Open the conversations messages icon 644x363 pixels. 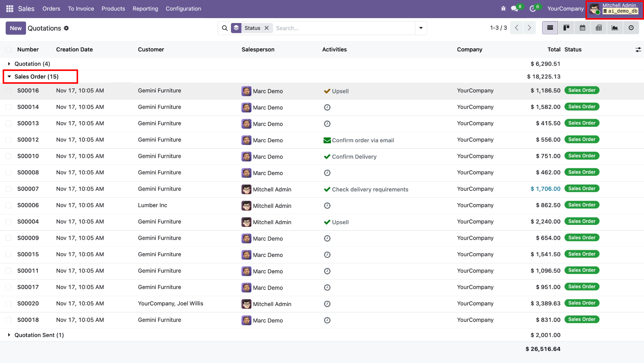(515, 9)
